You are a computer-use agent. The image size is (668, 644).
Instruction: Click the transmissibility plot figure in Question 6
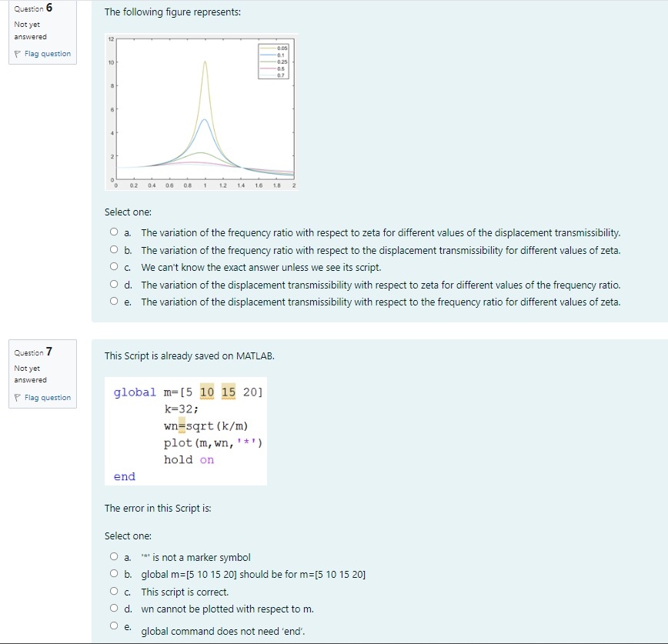[x=202, y=112]
